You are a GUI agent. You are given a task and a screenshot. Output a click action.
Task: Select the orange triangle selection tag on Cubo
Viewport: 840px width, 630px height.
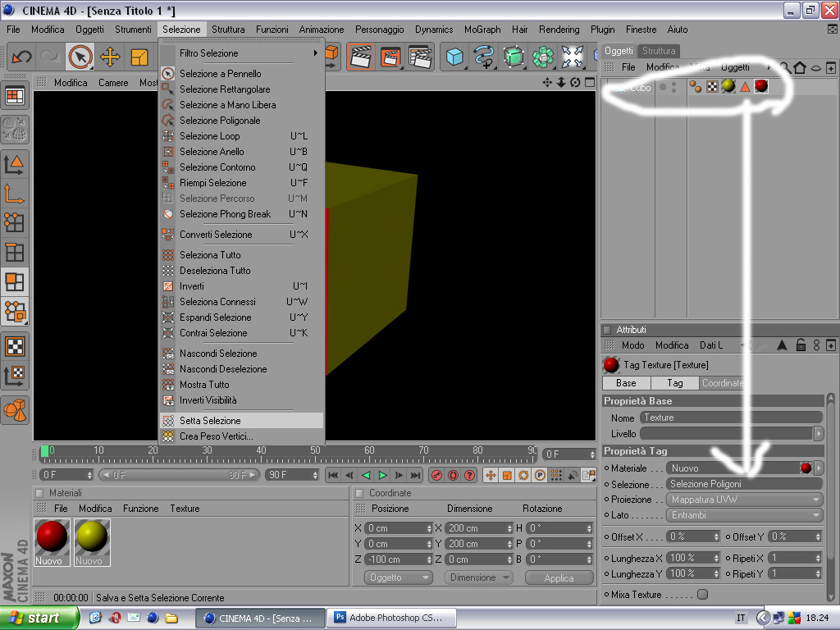pyautogui.click(x=745, y=86)
